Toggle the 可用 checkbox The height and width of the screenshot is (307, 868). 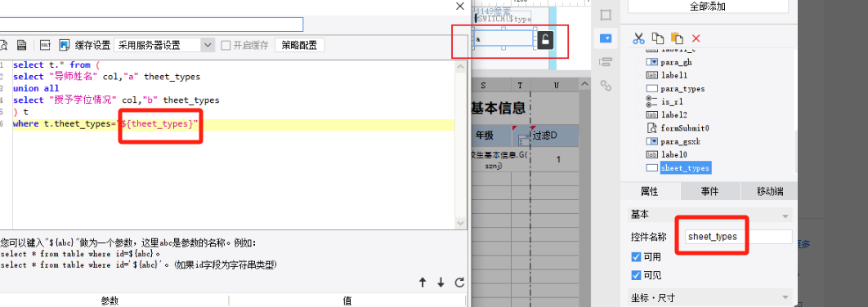pyautogui.click(x=637, y=257)
